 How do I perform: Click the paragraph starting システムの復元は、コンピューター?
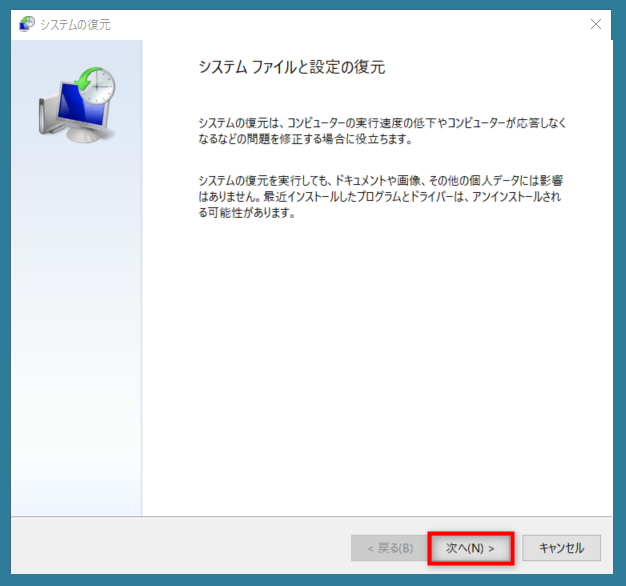pyautogui.click(x=382, y=131)
